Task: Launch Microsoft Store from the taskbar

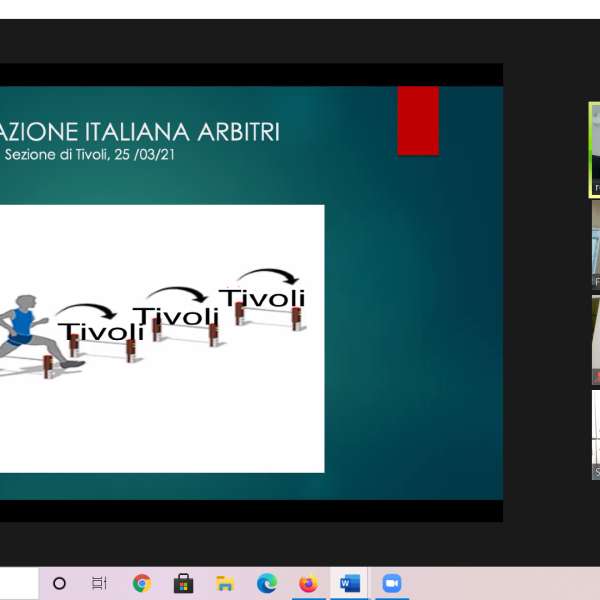Action: 183,583
